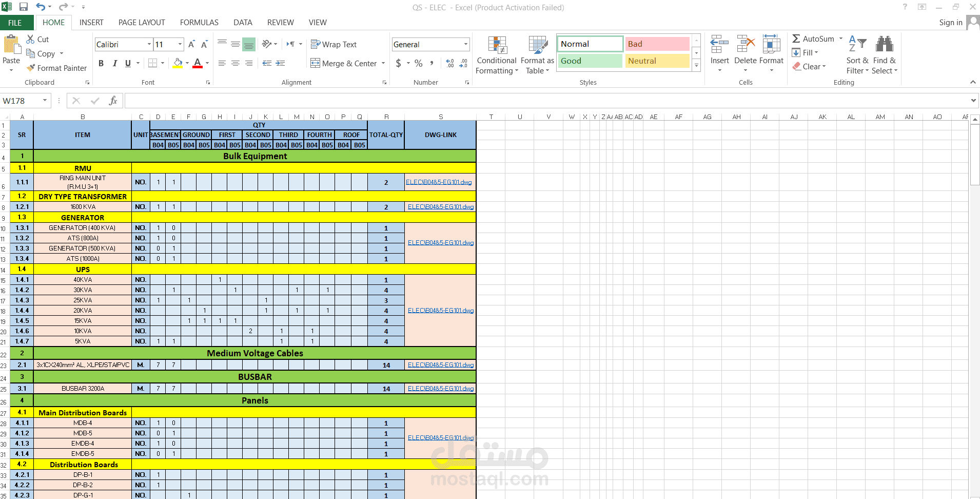The height and width of the screenshot is (499, 980).
Task: Open the dwg link for BUSBAR 3200A row
Action: click(x=441, y=389)
